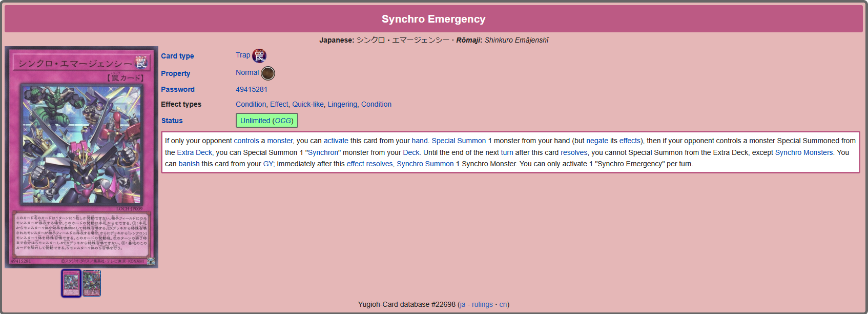
Task: Open the Card type link
Action: coord(177,56)
